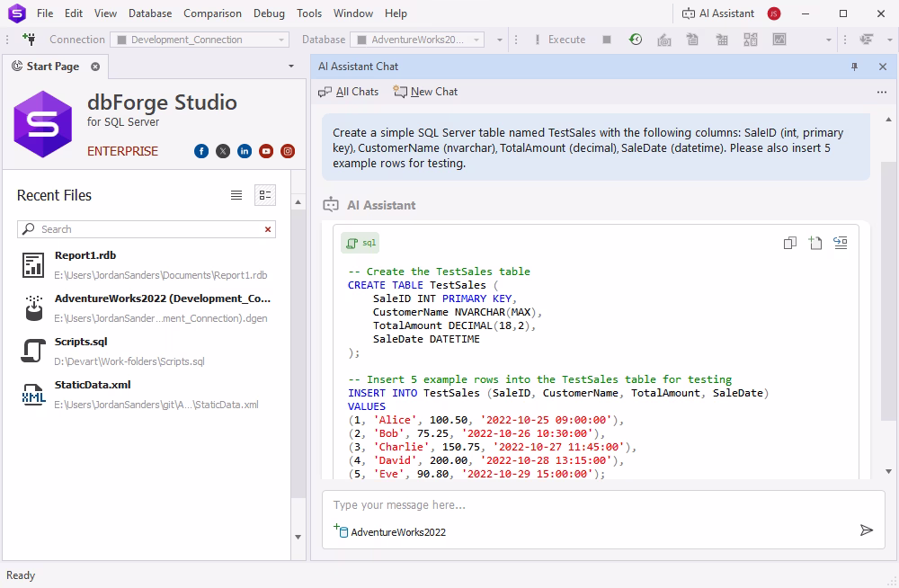Open the Development_Connection dropdown
Viewport: 899px width, 588px height.
[200, 40]
